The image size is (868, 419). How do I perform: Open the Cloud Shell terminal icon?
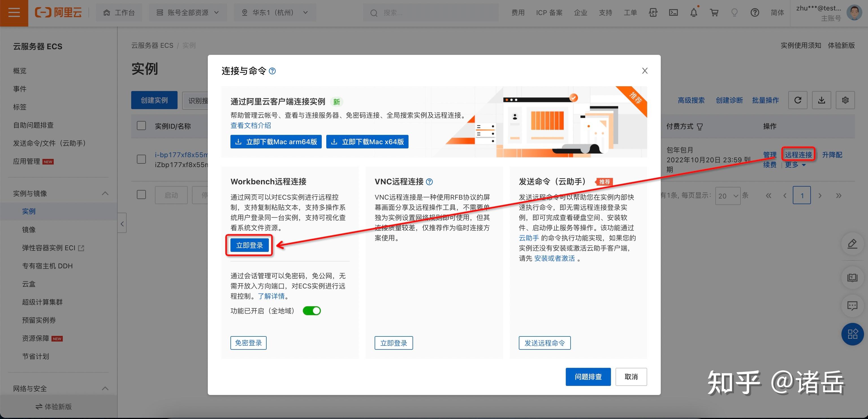(x=673, y=12)
